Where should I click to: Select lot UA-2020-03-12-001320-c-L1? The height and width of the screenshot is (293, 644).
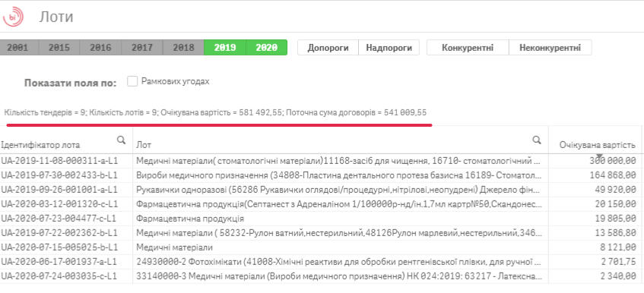(59, 204)
